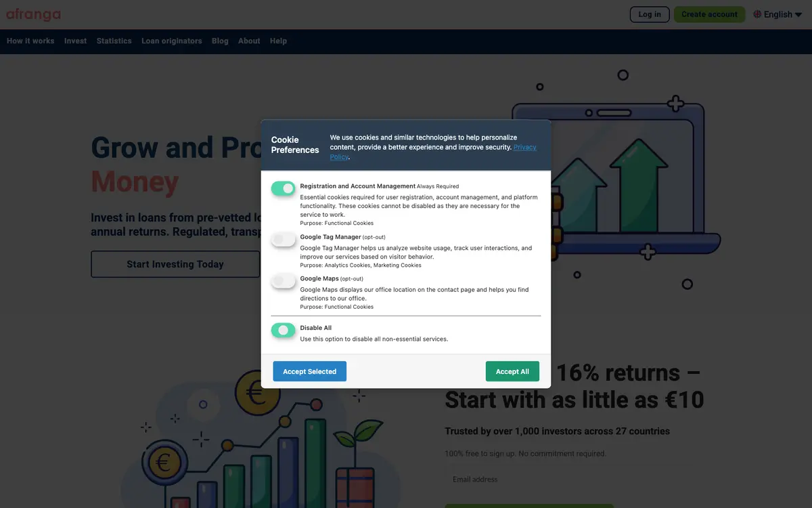Click the afranga logo
812x508 pixels.
pyautogui.click(x=33, y=14)
